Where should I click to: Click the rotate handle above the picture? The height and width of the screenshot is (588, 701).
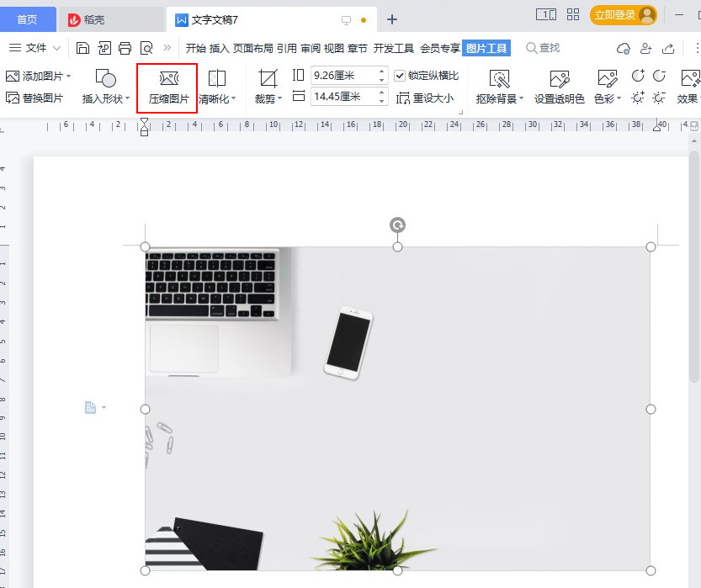pyautogui.click(x=397, y=225)
